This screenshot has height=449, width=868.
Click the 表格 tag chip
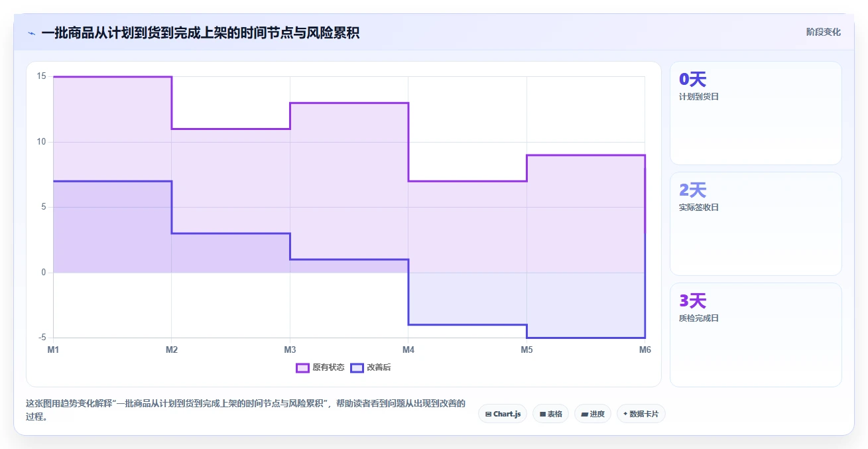pyautogui.click(x=550, y=414)
